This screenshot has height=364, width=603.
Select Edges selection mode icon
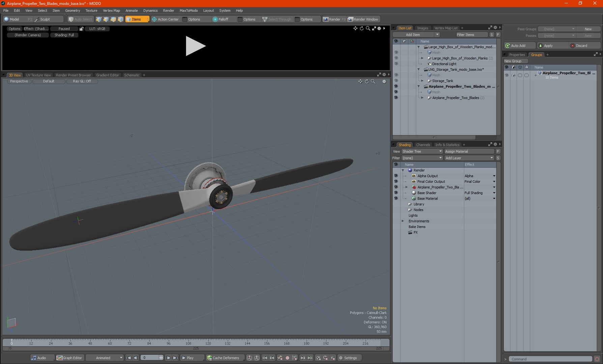(106, 19)
